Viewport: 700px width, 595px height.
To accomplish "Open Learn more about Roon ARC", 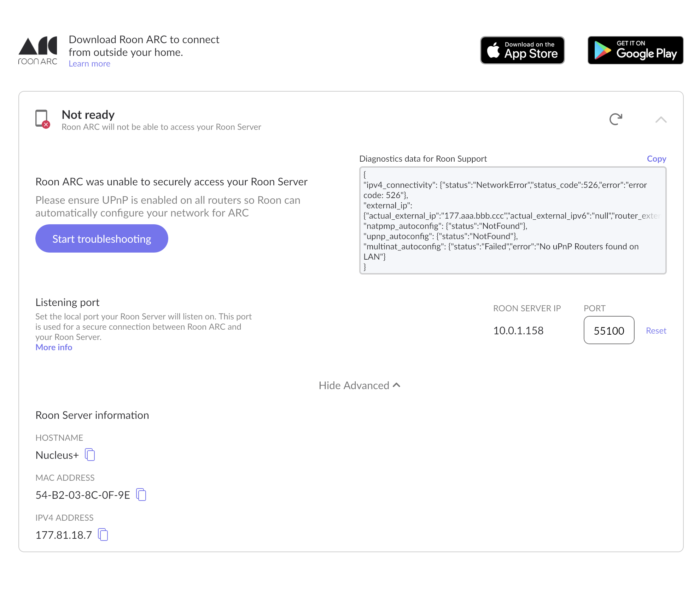I will tap(89, 64).
